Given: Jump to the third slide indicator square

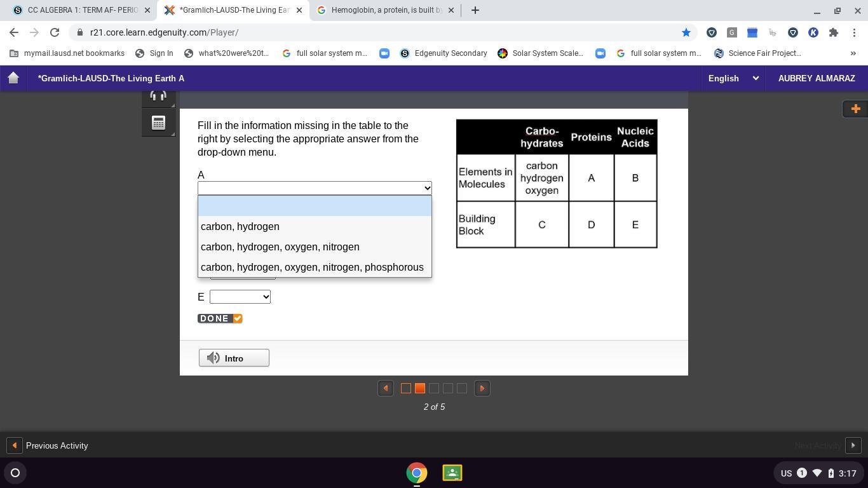Looking at the screenshot, I should [x=434, y=388].
